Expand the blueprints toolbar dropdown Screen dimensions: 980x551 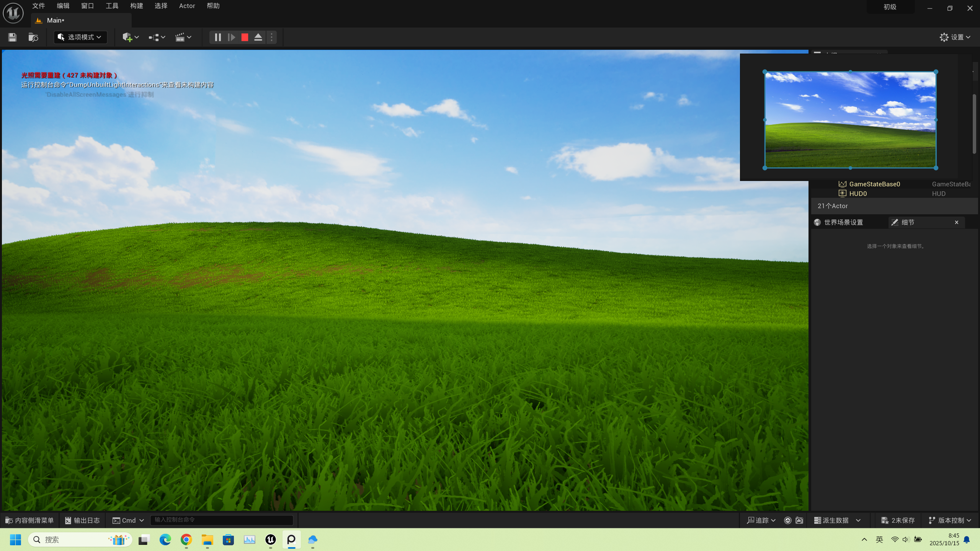point(157,37)
